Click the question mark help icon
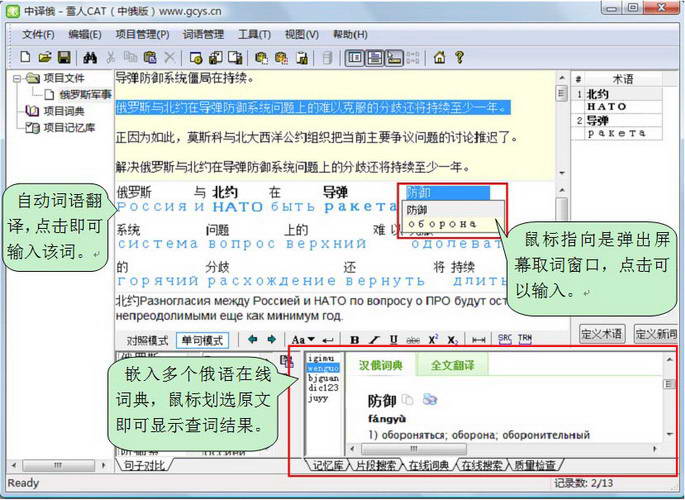This screenshot has width=685, height=500. point(459,57)
